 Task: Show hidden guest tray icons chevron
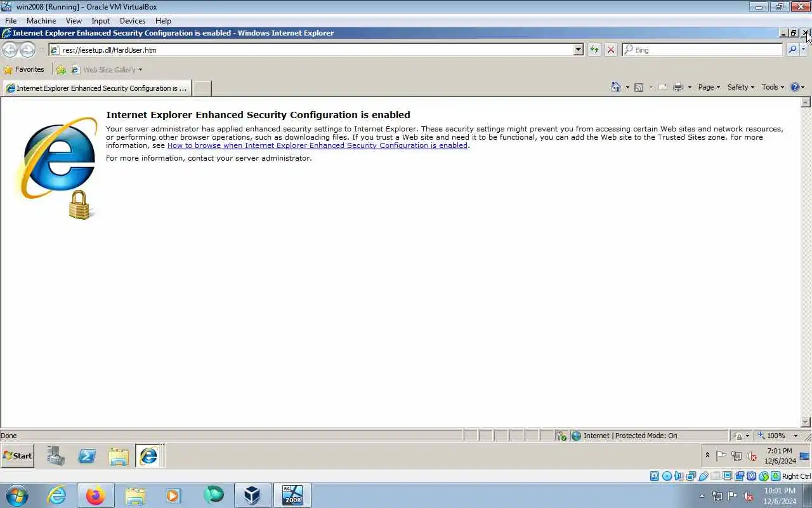pos(707,456)
